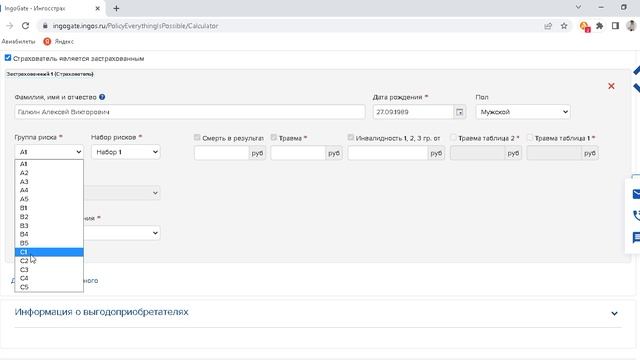Click the help icon next to Фамилия, имя и отчество

[102, 97]
